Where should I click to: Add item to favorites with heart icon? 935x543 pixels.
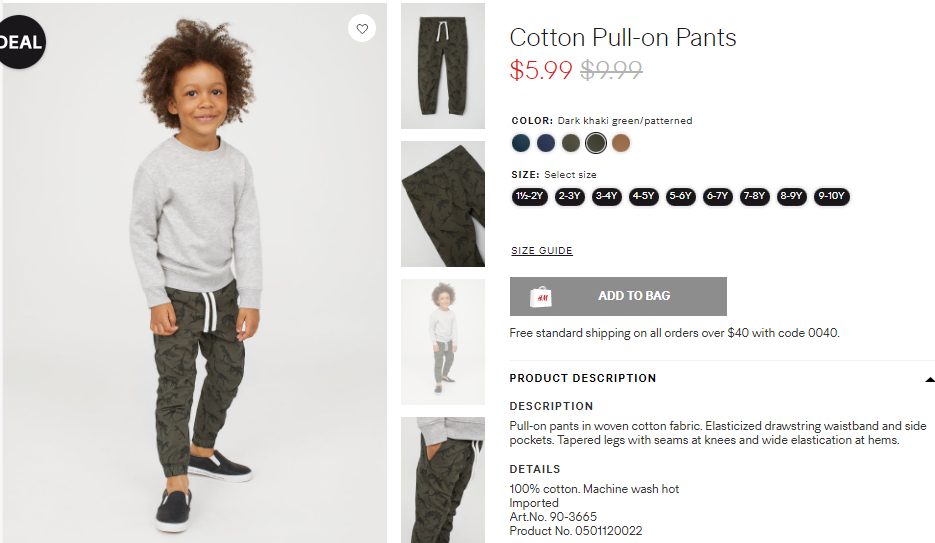tap(362, 28)
